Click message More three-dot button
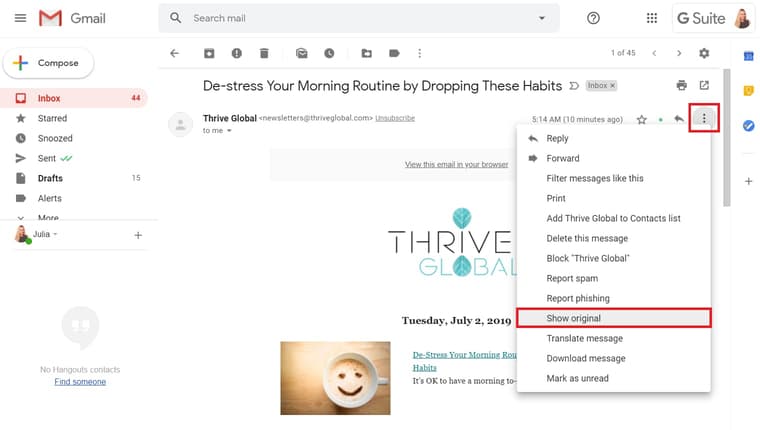The image size is (760, 430). [704, 118]
